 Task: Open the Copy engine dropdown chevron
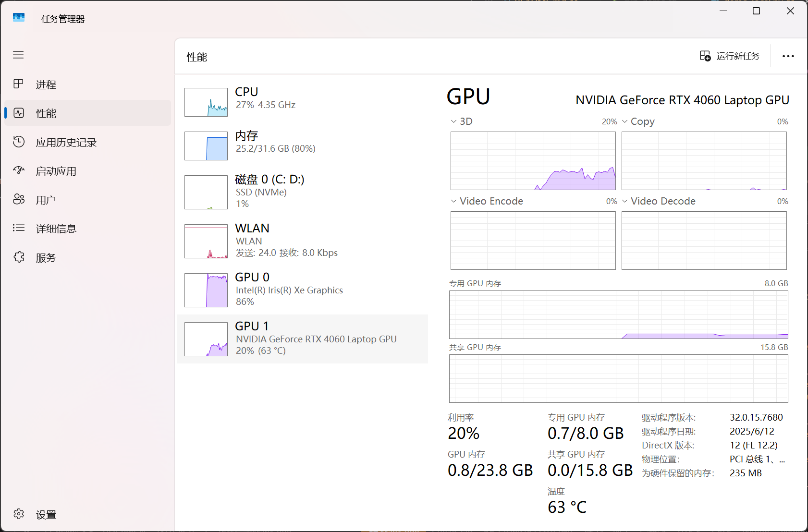point(624,121)
